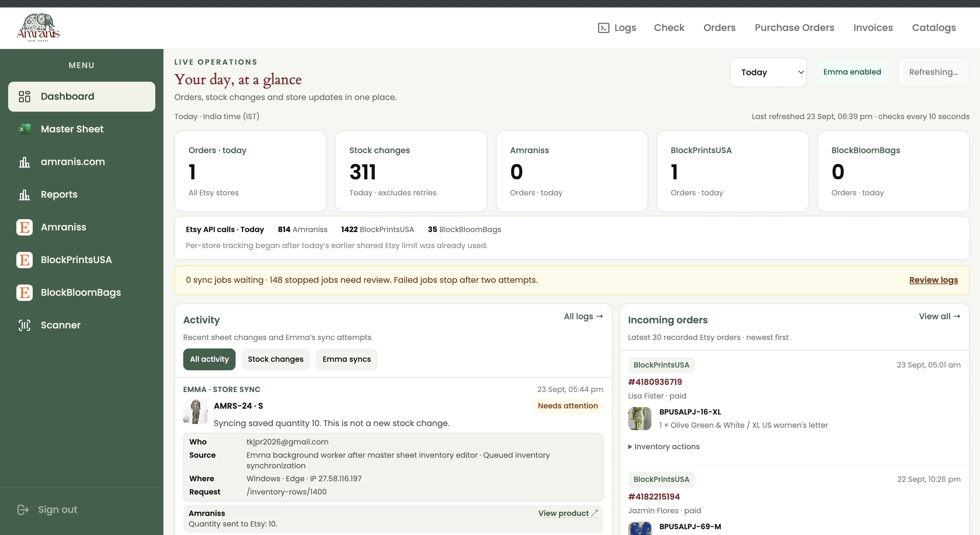Image resolution: width=980 pixels, height=535 pixels.
Task: Click View product link for Amraniss
Action: pyautogui.click(x=568, y=513)
